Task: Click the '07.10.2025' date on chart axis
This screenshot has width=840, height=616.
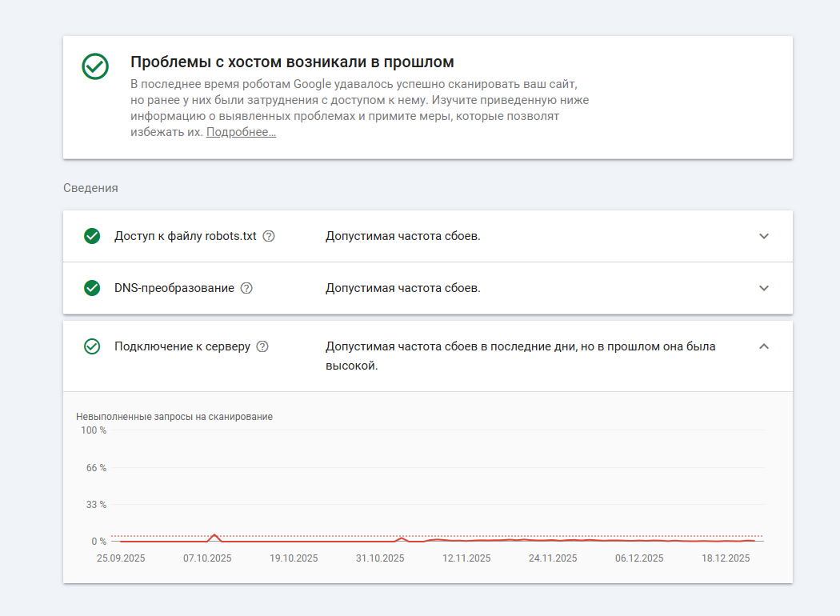Action: point(207,558)
